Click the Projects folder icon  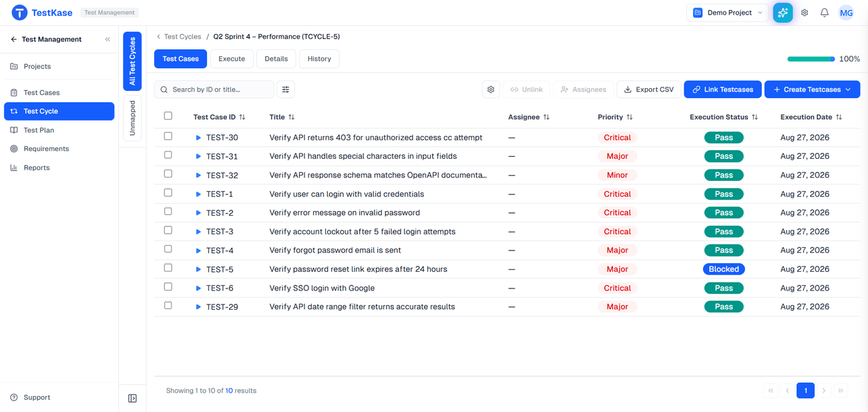(14, 66)
